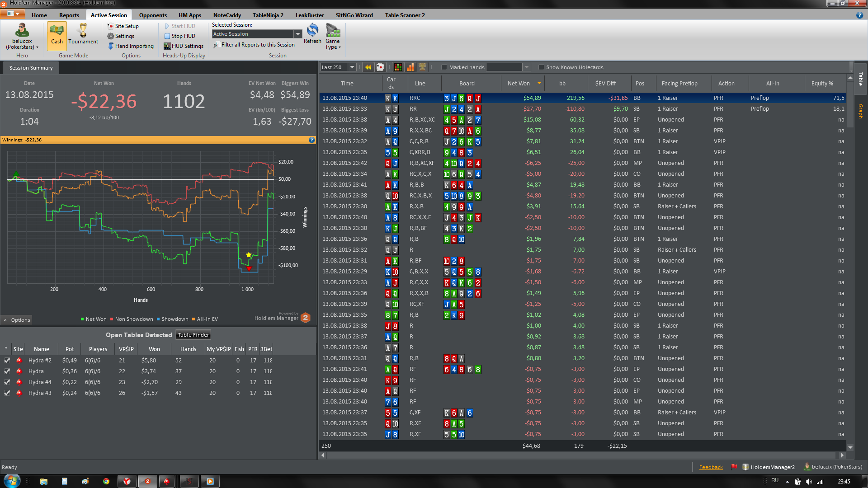
Task: Click the rewind hand replay arrows icon
Action: point(368,67)
